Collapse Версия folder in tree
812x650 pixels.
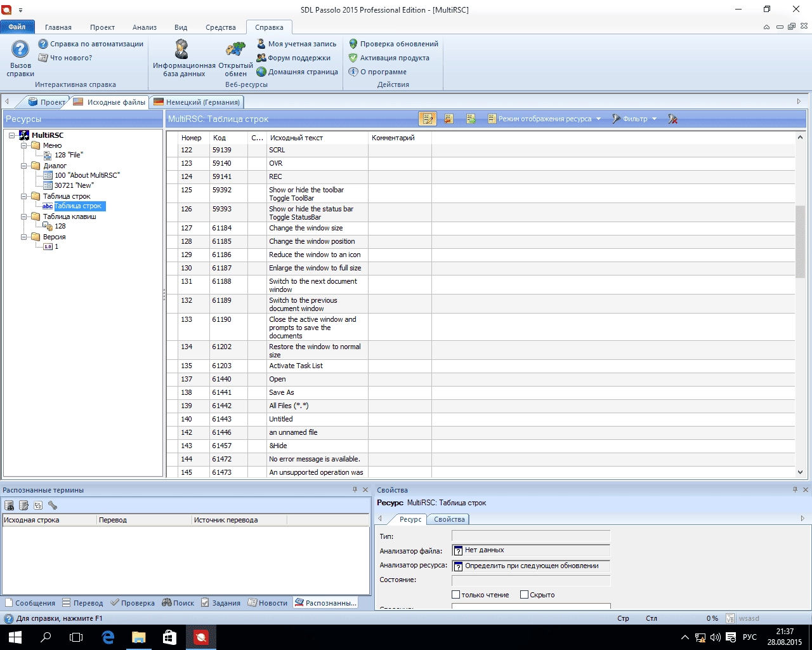pos(24,237)
